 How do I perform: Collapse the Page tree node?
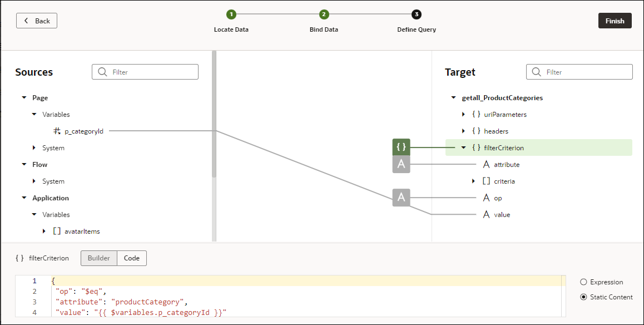click(x=23, y=97)
